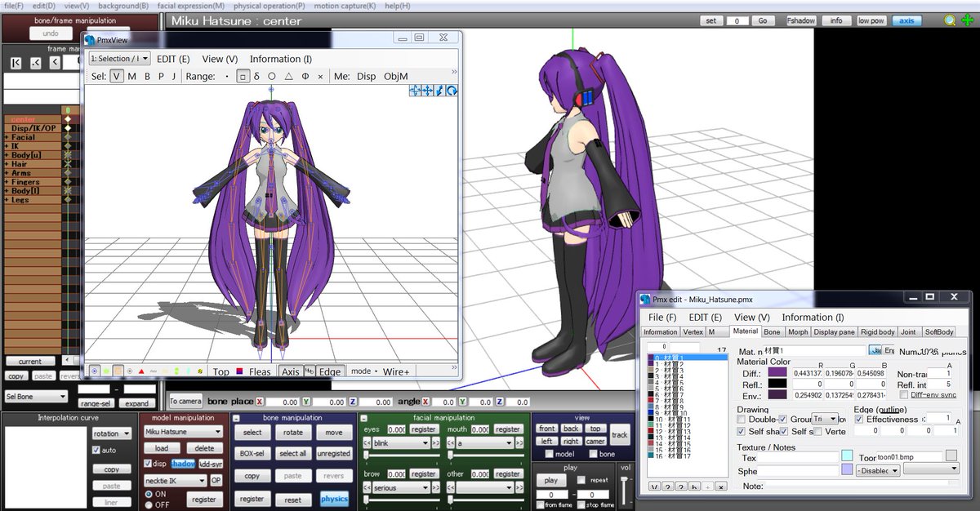The width and height of the screenshot is (980, 511).
Task: Choose the box range selection icon
Action: tap(242, 76)
